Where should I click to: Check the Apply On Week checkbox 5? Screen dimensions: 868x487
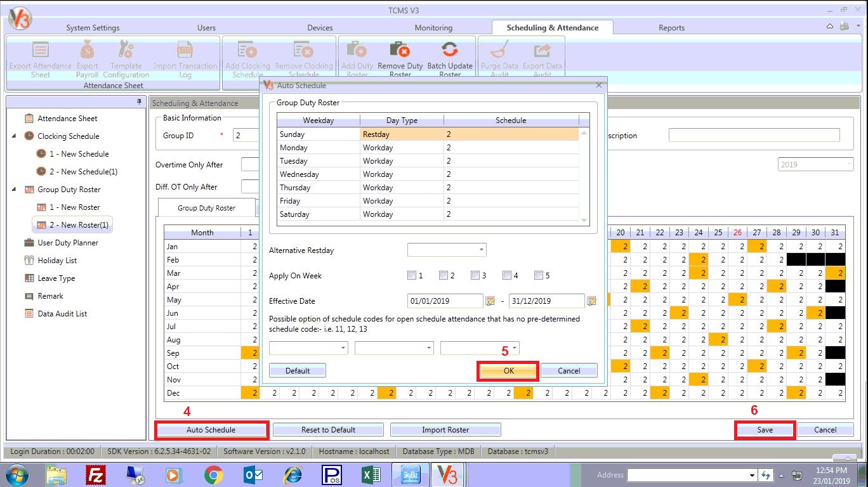point(539,276)
